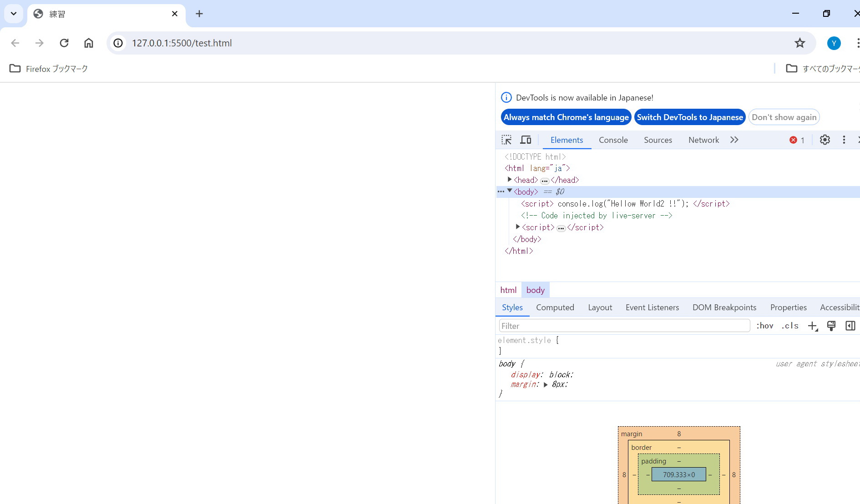Select the <!DOCTYPE html> line
The image size is (860, 504).
click(x=535, y=156)
